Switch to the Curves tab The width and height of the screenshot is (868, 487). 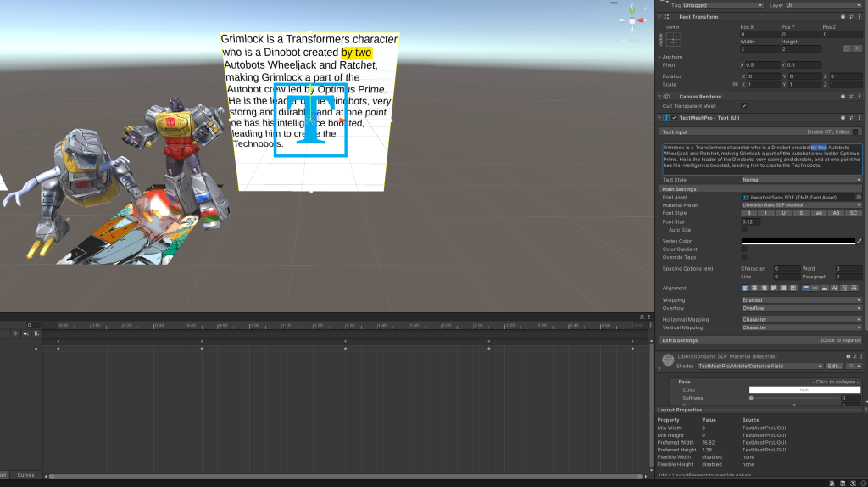(x=25, y=475)
